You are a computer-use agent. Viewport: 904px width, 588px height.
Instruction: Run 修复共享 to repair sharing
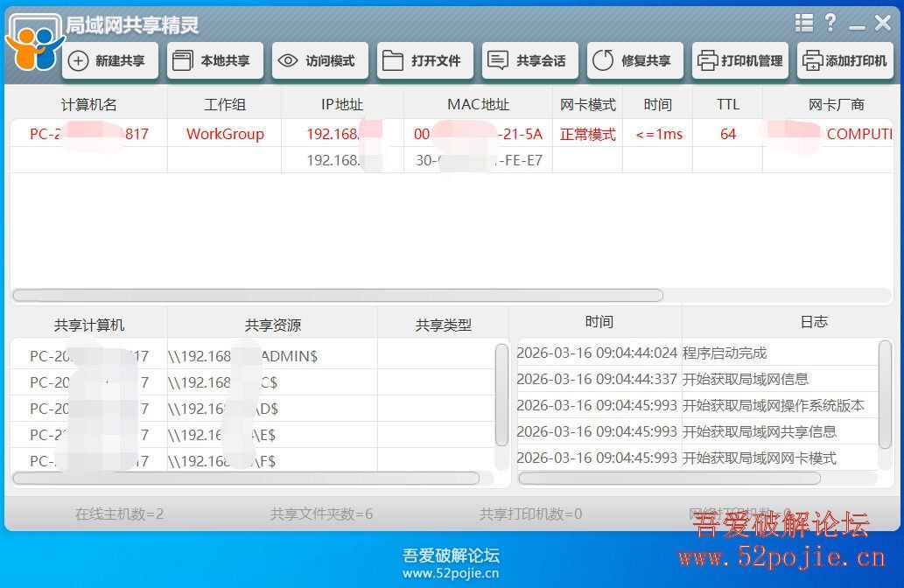634,60
